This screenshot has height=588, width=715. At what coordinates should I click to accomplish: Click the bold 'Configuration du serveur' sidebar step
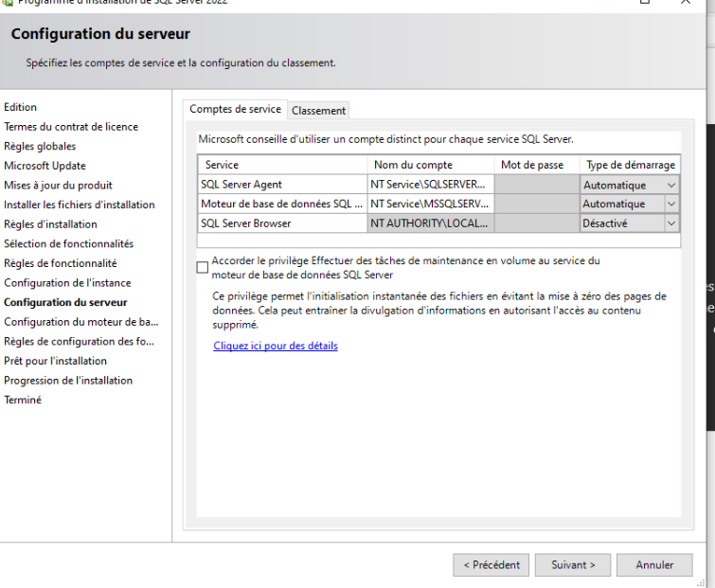coord(65,303)
